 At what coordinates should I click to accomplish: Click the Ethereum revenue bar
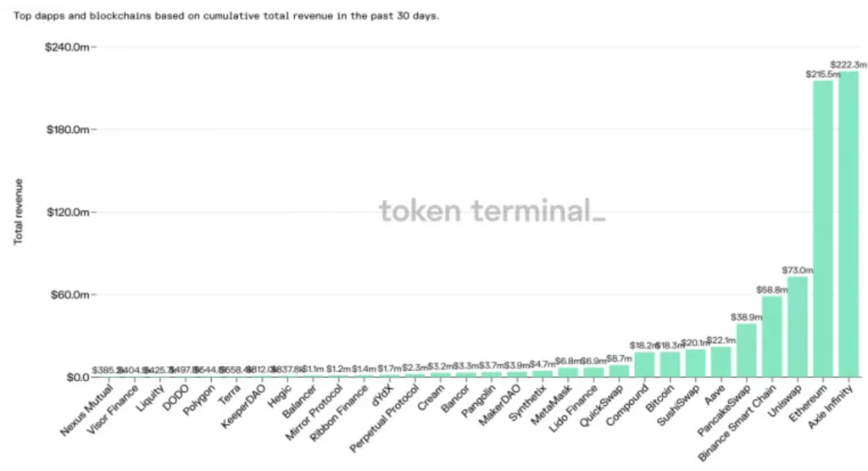(x=823, y=229)
